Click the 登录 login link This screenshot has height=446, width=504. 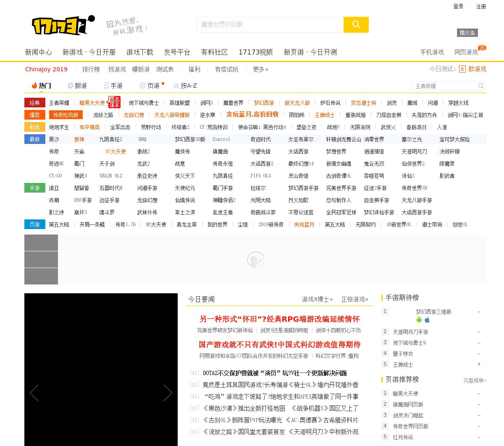[x=458, y=6]
